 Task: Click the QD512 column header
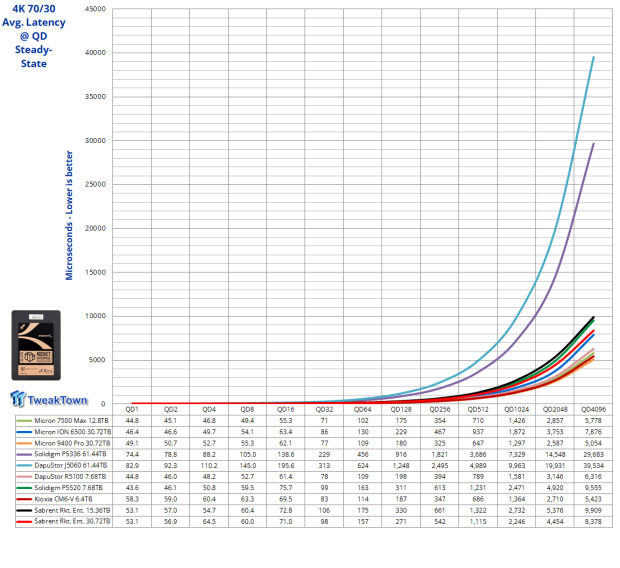(x=478, y=409)
